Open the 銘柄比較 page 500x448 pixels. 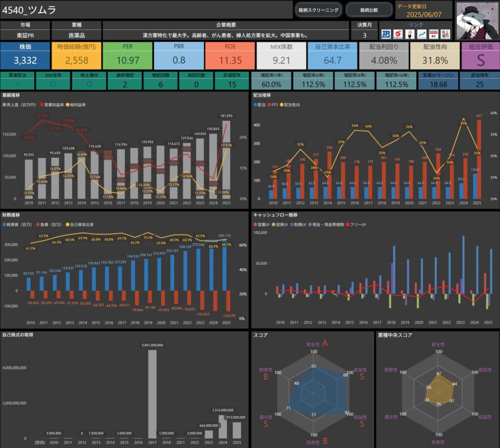pos(369,10)
